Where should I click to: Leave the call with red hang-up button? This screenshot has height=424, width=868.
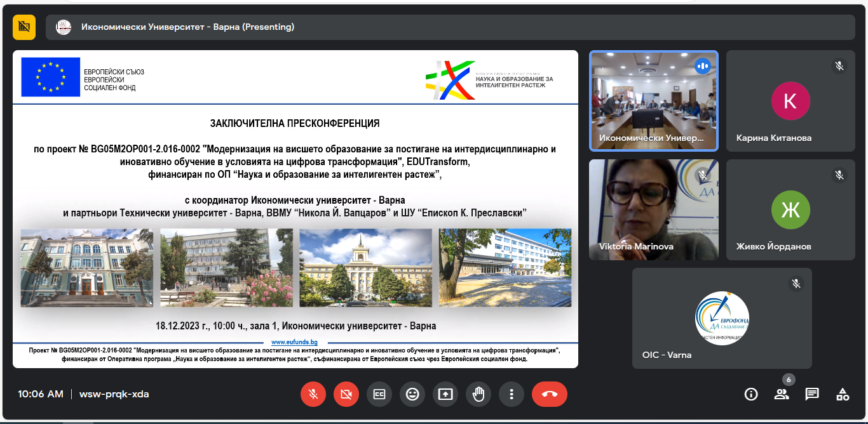click(x=550, y=394)
